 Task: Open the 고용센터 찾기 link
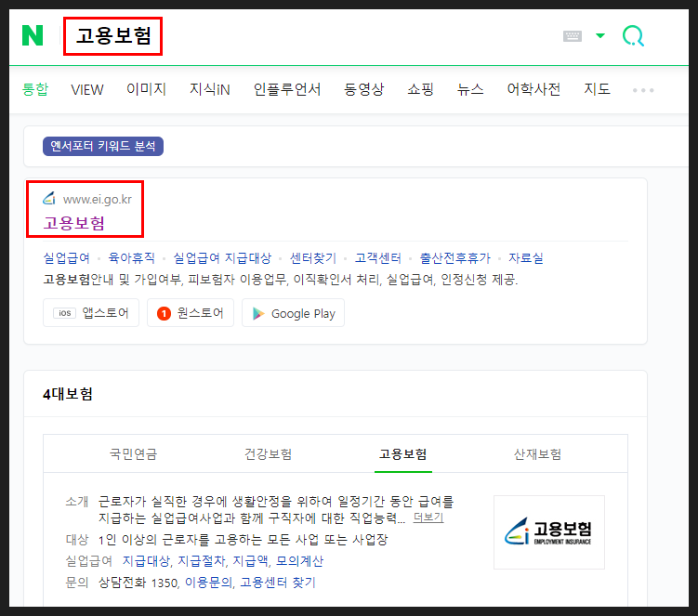[x=278, y=583]
